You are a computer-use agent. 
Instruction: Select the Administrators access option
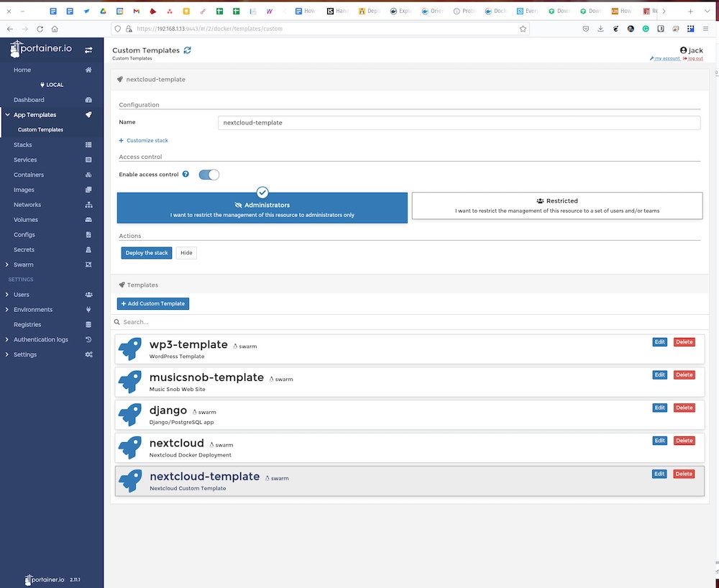tap(262, 205)
